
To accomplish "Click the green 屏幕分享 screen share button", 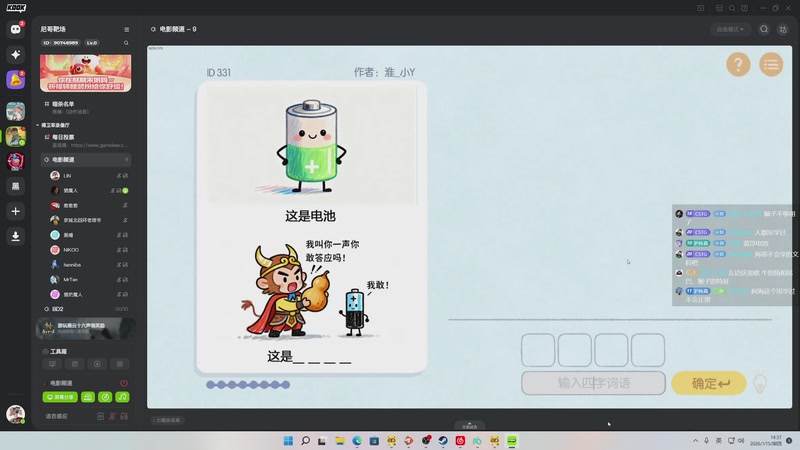I will click(x=60, y=397).
